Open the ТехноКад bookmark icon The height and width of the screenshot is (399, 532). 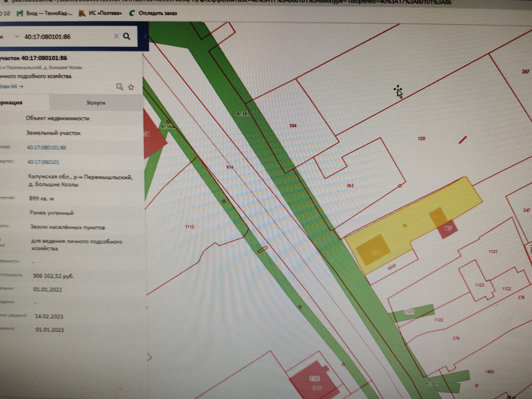click(20, 13)
